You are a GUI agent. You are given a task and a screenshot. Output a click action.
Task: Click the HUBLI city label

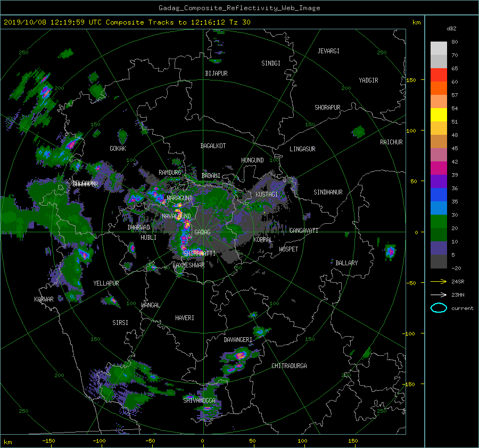click(x=148, y=238)
